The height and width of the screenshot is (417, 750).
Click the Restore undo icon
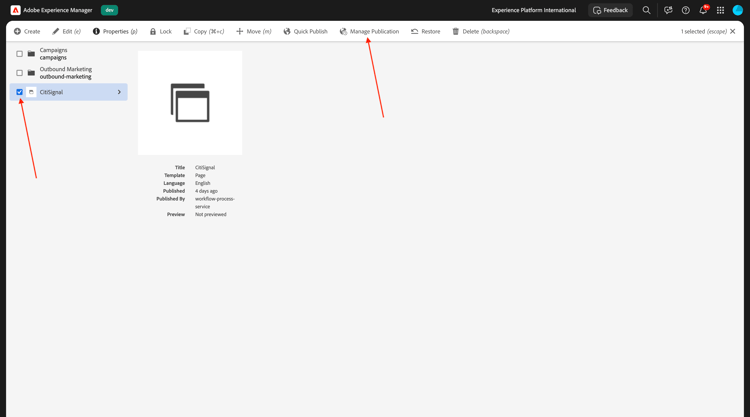pos(414,31)
